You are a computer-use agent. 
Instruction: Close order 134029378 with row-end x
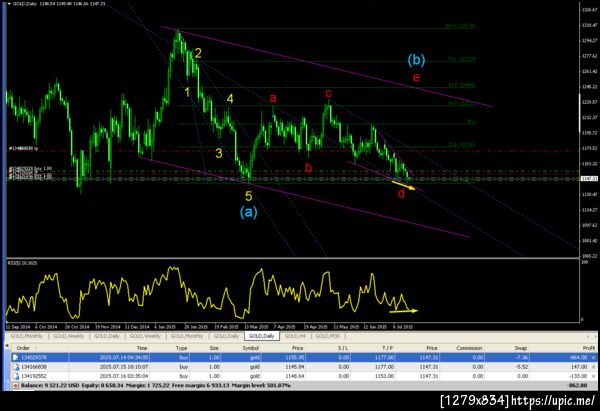click(593, 357)
